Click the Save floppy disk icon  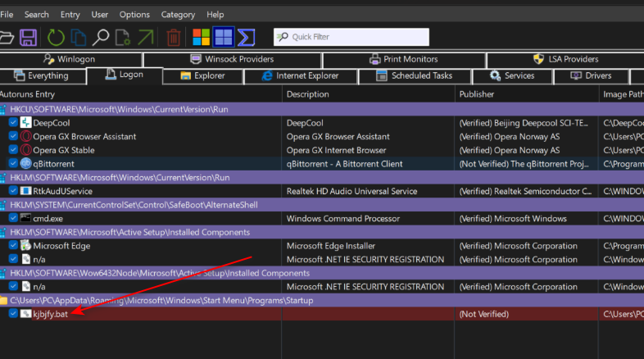coord(28,38)
